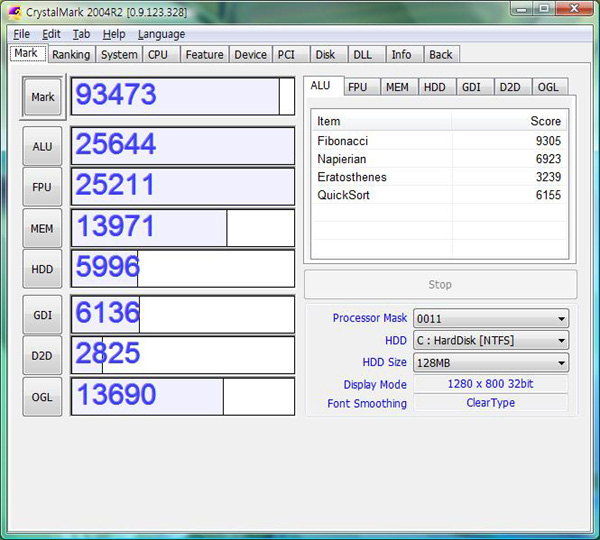Screen dimensions: 600x540
Task: Click the Back tab
Action: click(x=442, y=55)
